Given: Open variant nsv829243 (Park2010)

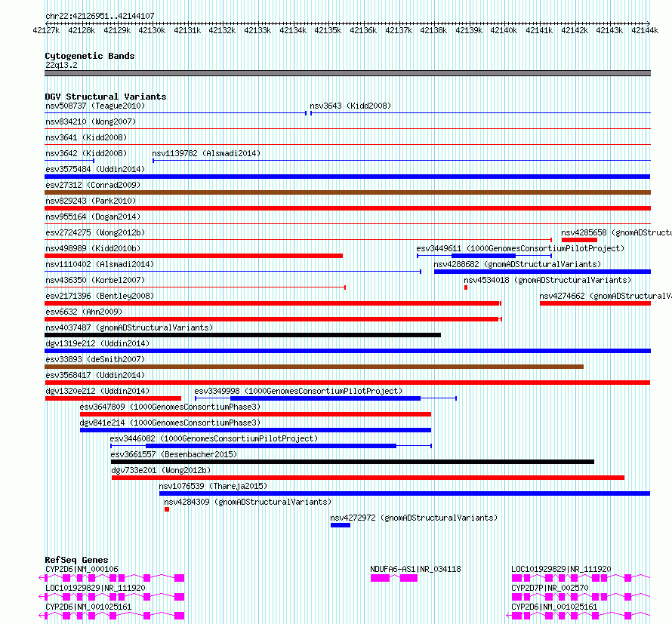Looking at the screenshot, I should (91, 201).
